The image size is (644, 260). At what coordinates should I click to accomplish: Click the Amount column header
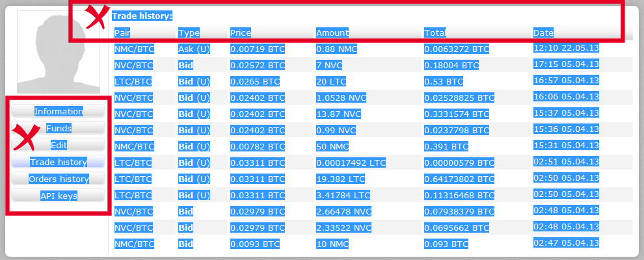pos(332,32)
